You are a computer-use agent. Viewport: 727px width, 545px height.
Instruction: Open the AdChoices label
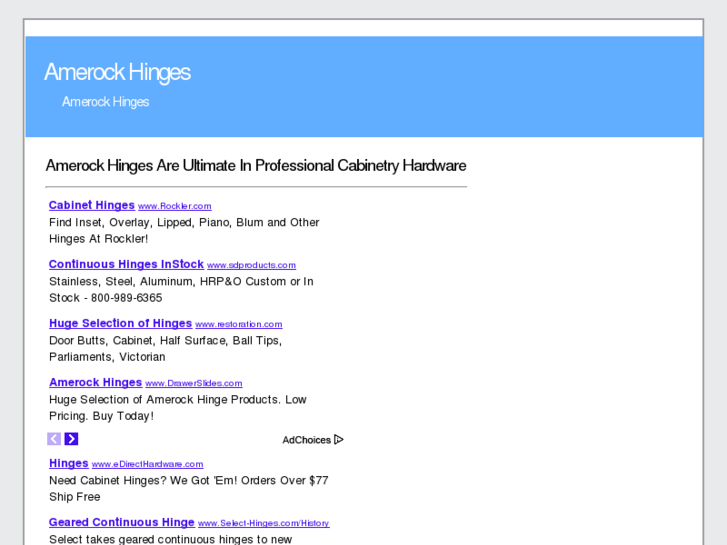click(x=306, y=440)
